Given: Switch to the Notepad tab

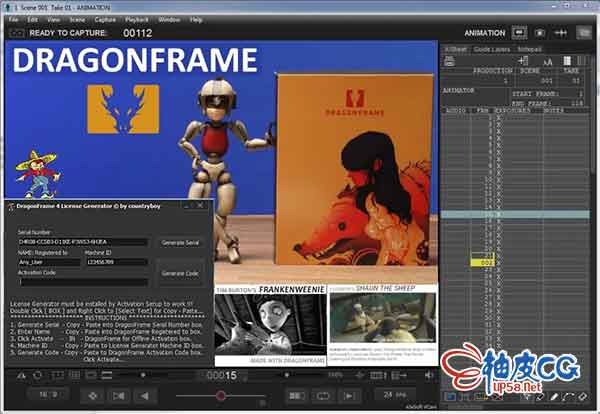Looking at the screenshot, I should 529,49.
